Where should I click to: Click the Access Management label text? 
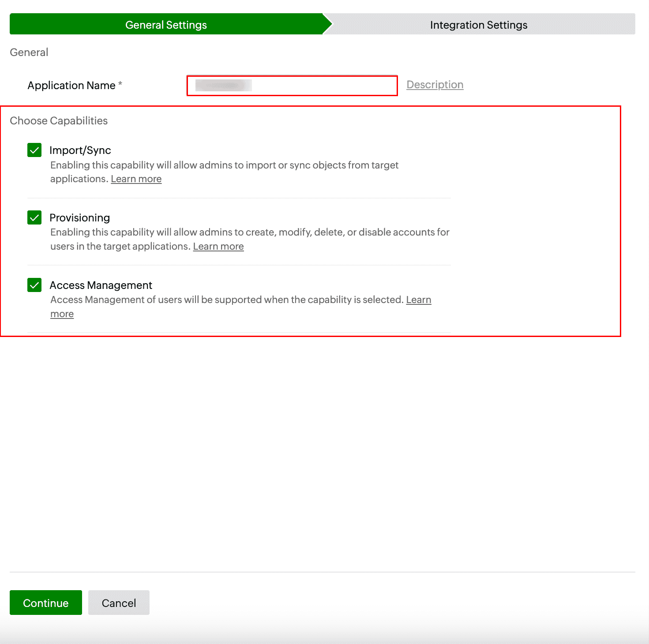point(101,285)
